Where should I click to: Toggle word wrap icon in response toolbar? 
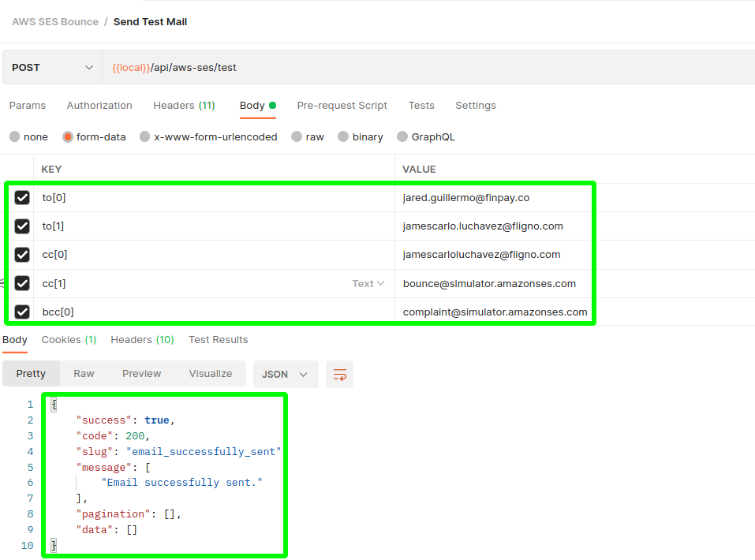click(339, 374)
